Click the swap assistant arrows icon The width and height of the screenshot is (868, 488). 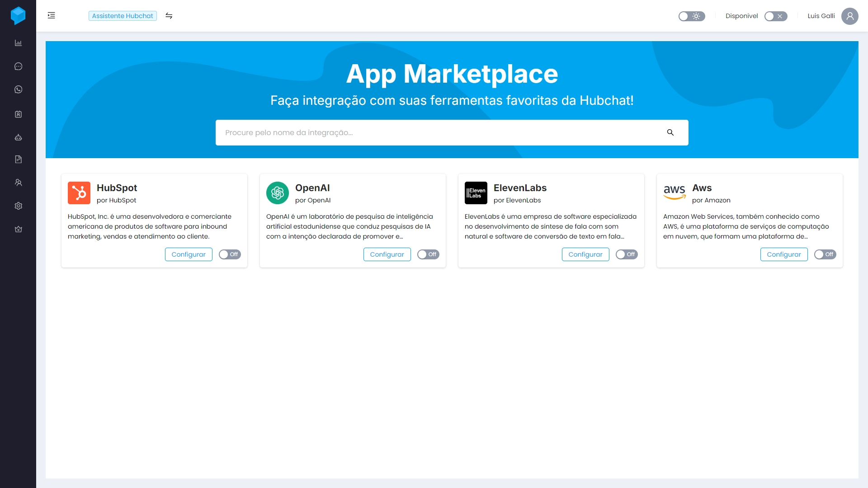coord(169,16)
